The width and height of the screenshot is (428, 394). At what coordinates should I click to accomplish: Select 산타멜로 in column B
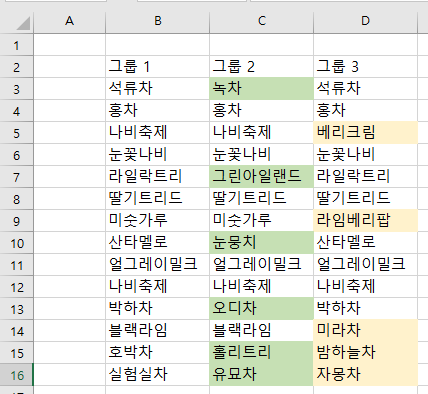click(158, 243)
